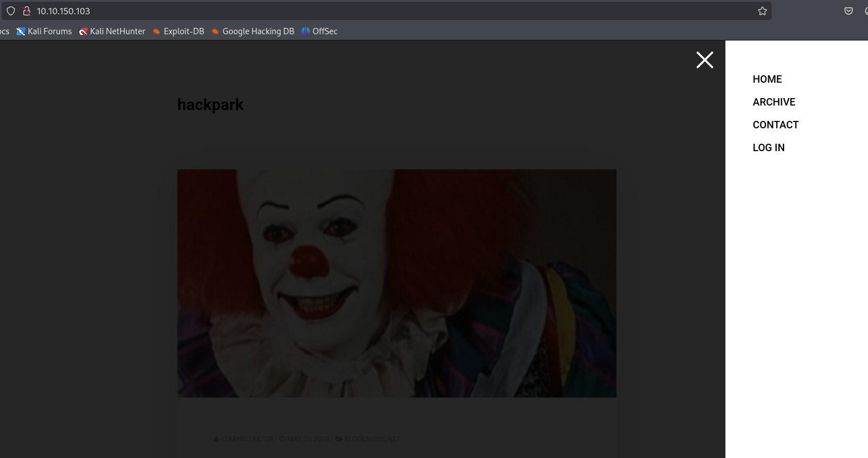Bookmark this page with the star icon
This screenshot has height=458, width=868.
click(762, 11)
